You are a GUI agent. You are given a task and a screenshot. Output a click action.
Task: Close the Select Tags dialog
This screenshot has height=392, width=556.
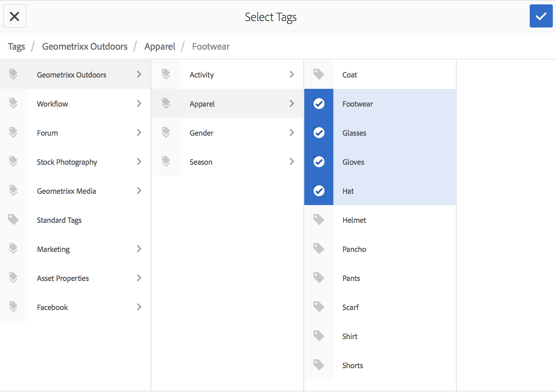coord(15,16)
